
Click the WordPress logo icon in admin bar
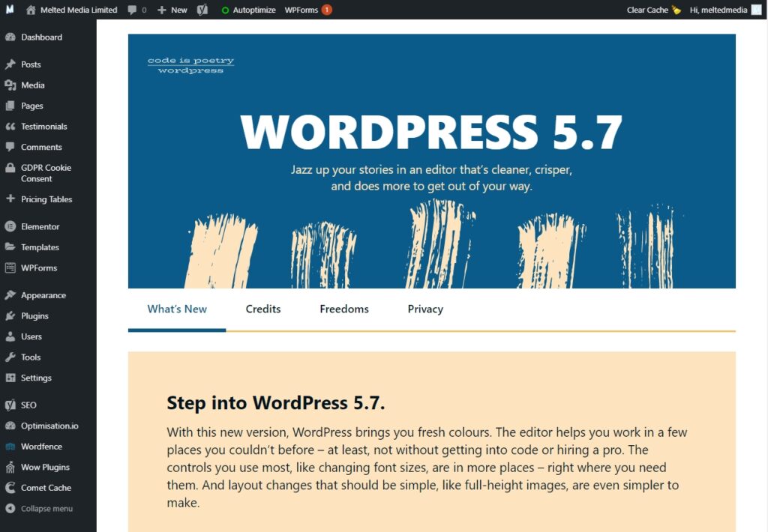pos(10,9)
